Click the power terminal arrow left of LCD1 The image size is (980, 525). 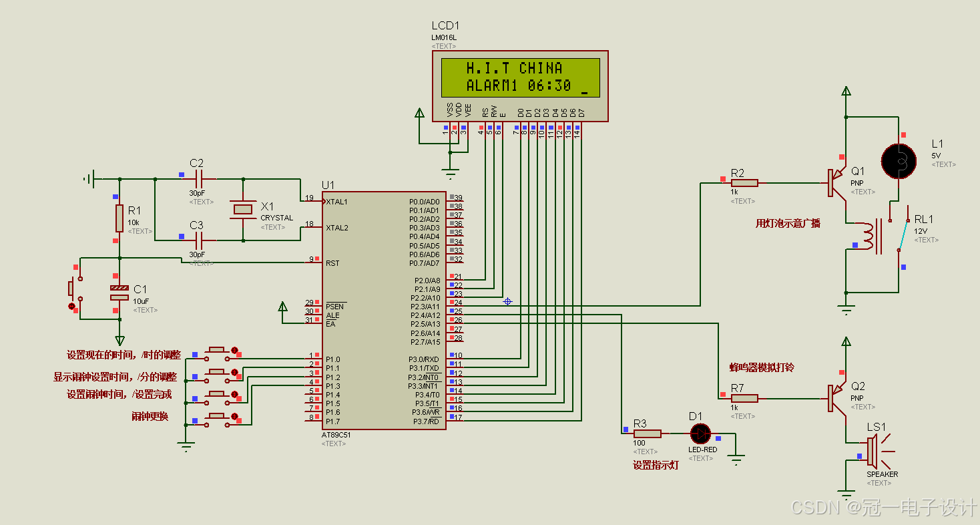point(419,112)
